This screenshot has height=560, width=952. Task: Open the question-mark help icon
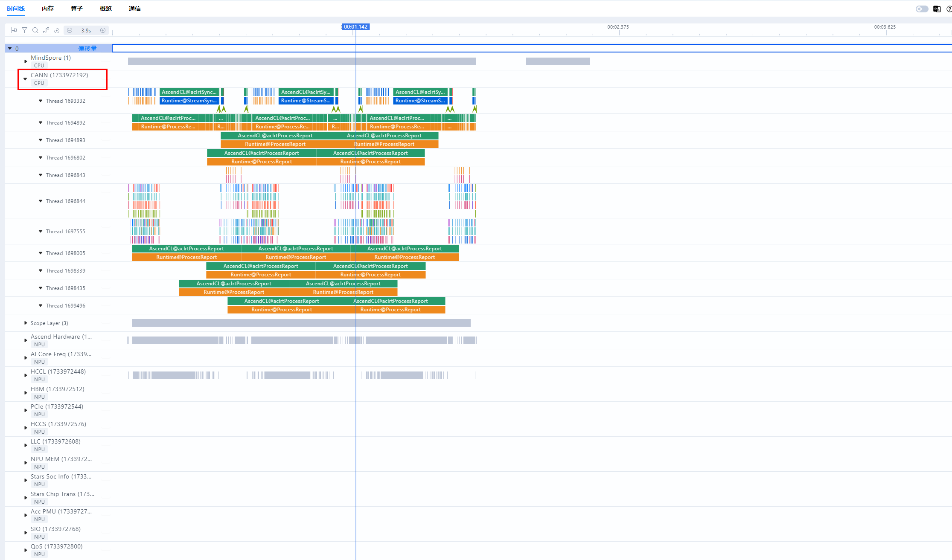(x=949, y=9)
